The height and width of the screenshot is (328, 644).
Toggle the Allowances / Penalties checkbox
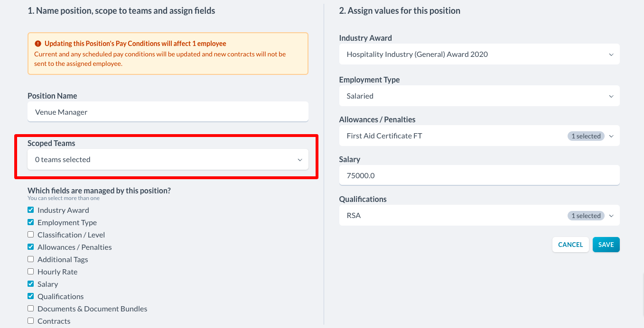tap(31, 247)
